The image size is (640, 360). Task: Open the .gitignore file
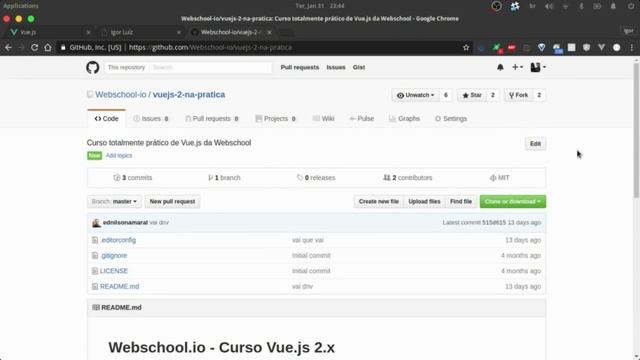click(x=113, y=256)
